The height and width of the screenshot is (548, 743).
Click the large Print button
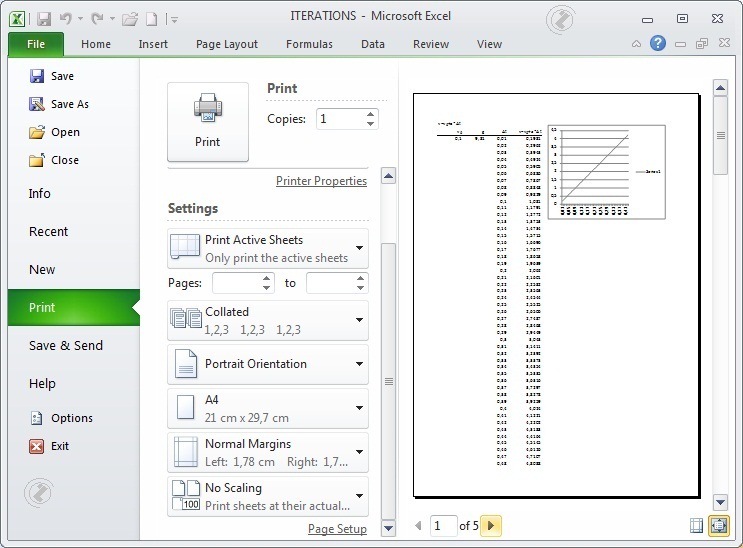(207, 121)
